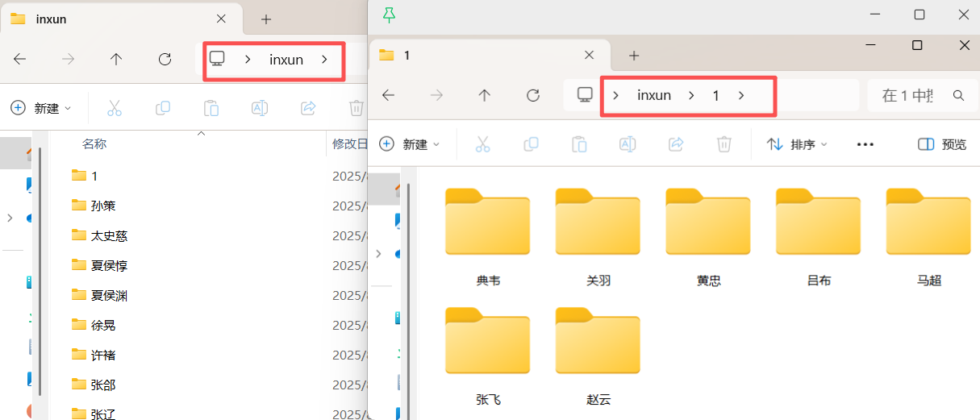Refresh the right window folder view
This screenshot has width=980, height=420.
(x=532, y=95)
